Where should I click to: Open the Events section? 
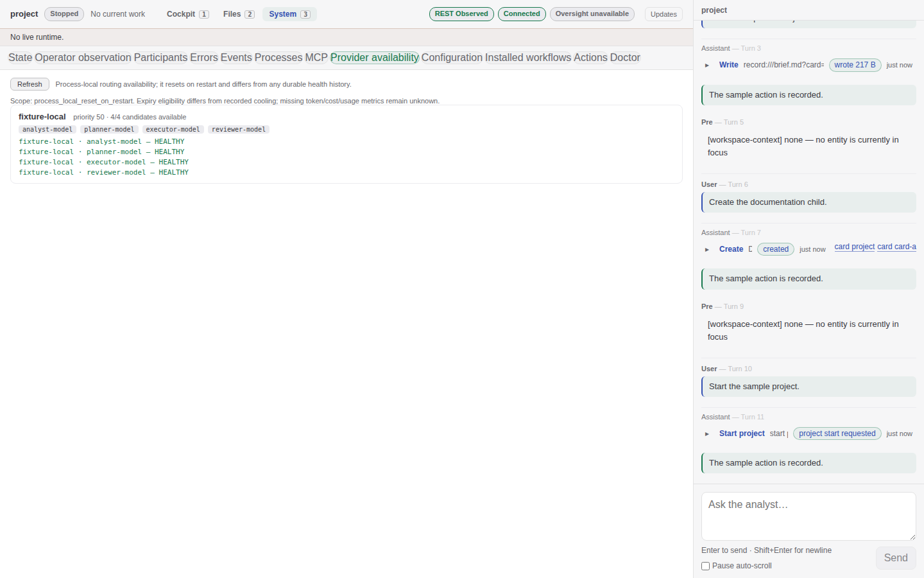pyautogui.click(x=236, y=58)
